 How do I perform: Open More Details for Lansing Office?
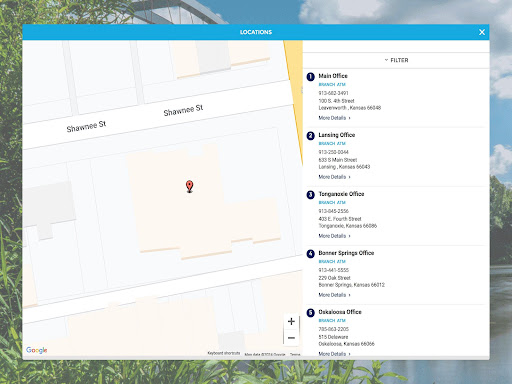coord(334,177)
